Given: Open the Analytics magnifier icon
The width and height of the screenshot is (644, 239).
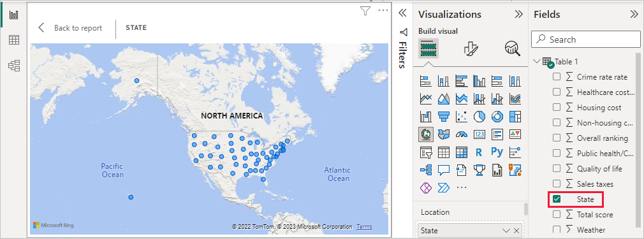Looking at the screenshot, I should click(x=512, y=48).
